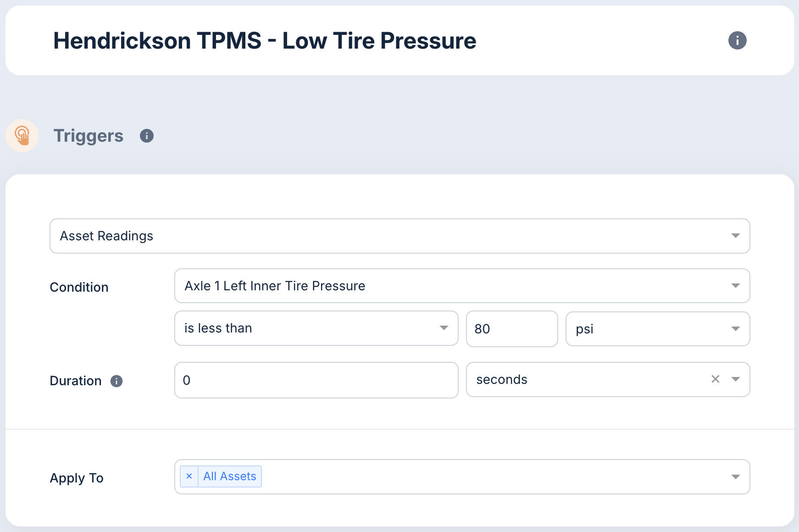
Task: Click the dropdown chevron on the psi selector
Action: coord(735,328)
